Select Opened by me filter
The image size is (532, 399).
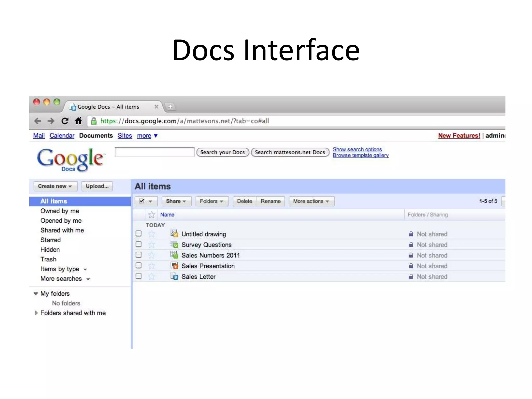click(61, 221)
